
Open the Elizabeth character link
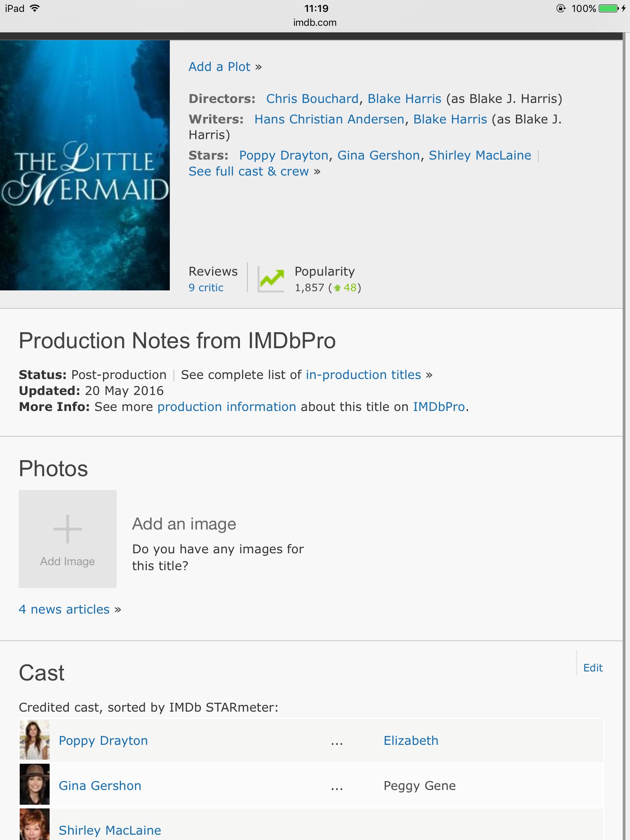(x=411, y=741)
